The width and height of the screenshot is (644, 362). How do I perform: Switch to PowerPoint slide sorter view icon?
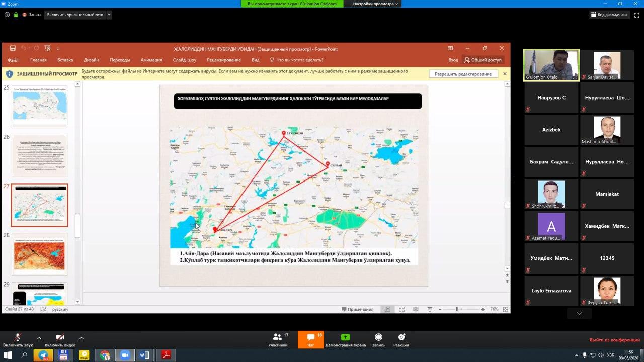pos(401,309)
